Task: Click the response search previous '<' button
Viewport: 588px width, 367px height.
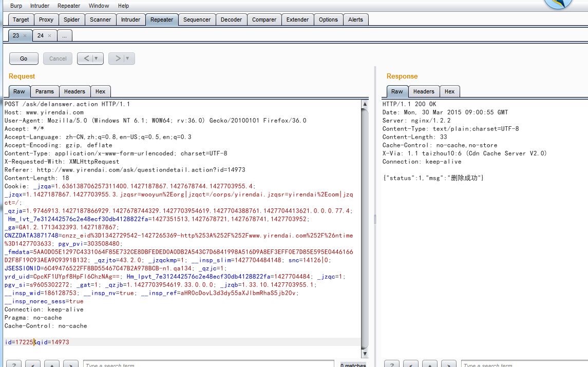Action: tap(411, 365)
